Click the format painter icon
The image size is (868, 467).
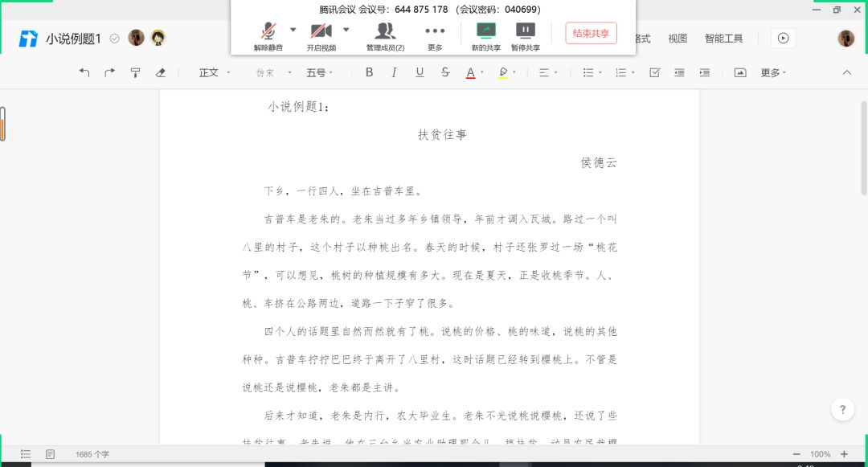(x=135, y=72)
